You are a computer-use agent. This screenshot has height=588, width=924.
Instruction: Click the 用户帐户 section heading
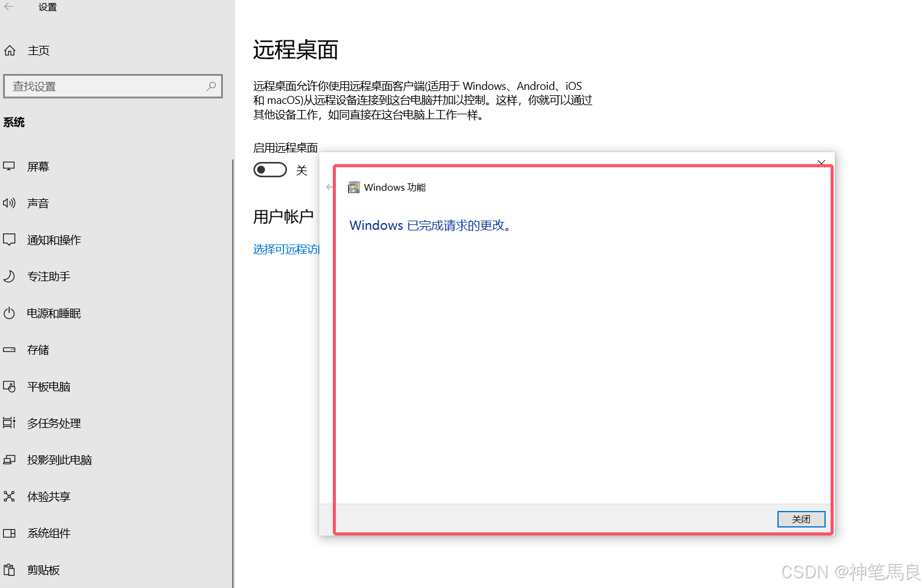click(x=283, y=216)
